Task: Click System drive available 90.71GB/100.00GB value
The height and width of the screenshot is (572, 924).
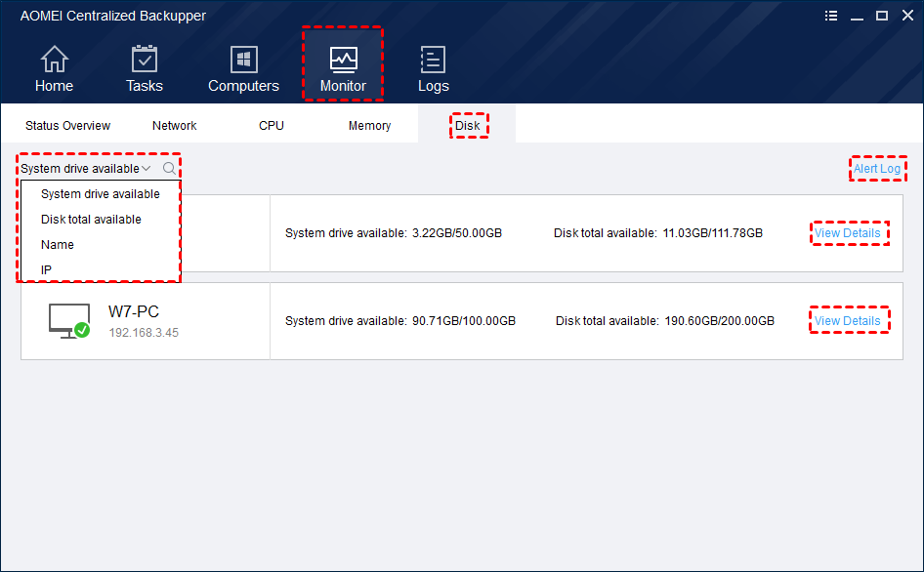Action: pos(464,321)
